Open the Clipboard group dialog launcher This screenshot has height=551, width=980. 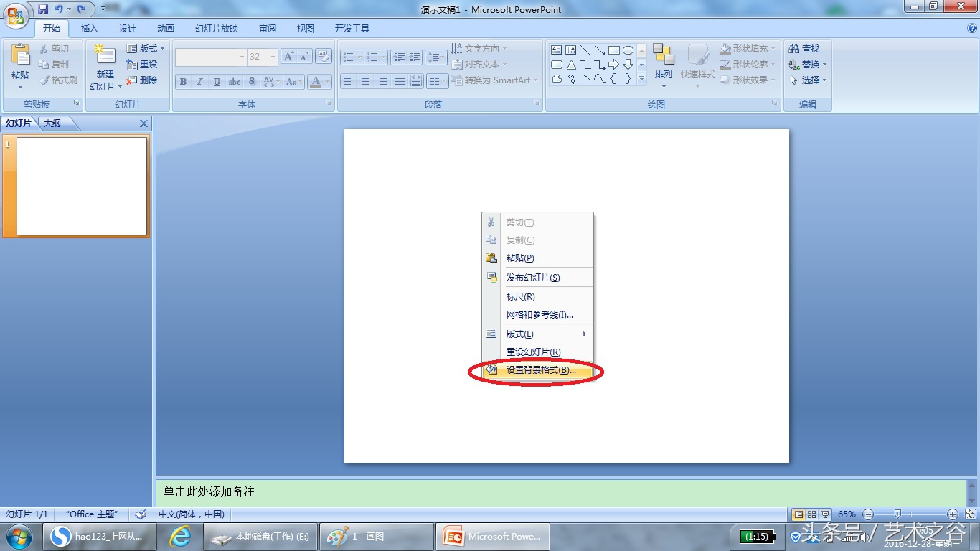77,104
